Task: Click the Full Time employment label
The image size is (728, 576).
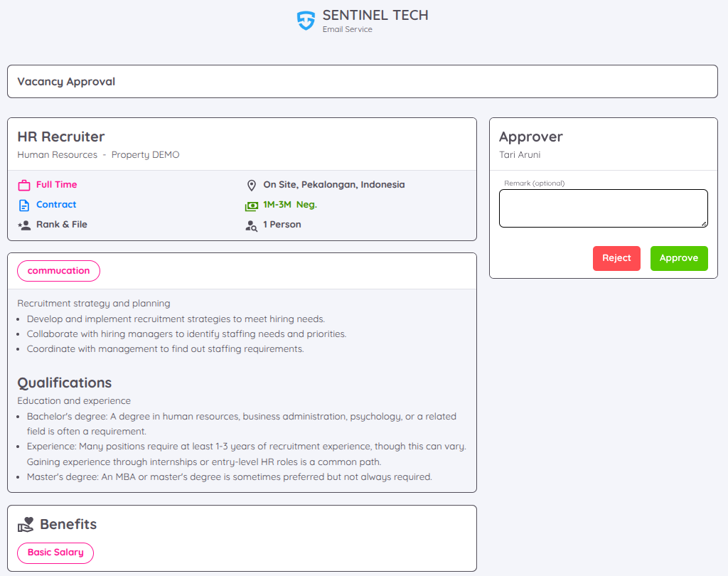Action: click(x=56, y=185)
